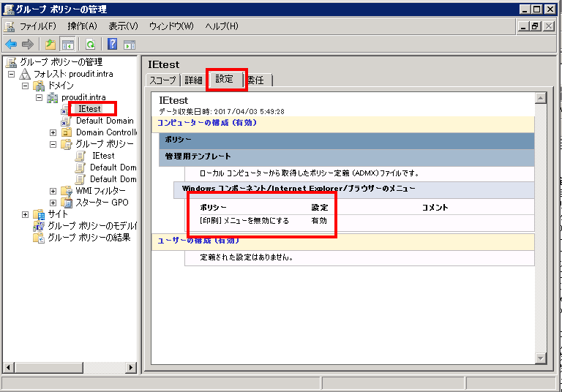562x392 pixels.
Task: Select the WMI フィルター folder node
Action: pos(95,191)
